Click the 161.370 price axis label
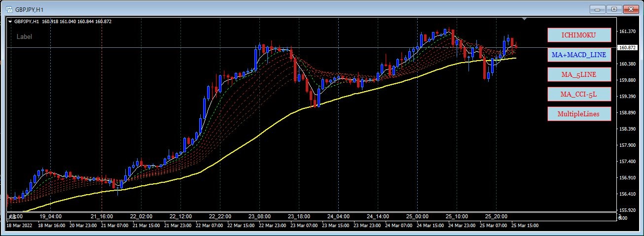The width and height of the screenshot is (644, 236). point(627,31)
